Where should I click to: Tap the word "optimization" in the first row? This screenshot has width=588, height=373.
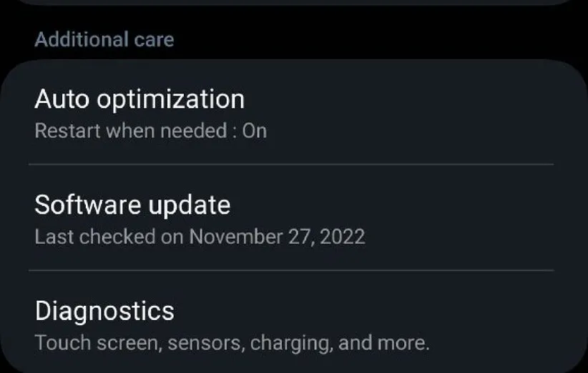pos(170,99)
